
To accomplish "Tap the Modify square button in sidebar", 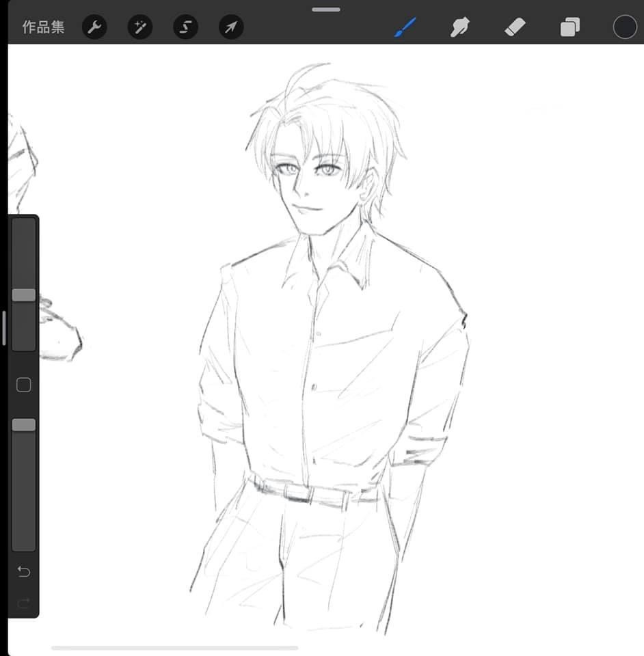I will point(24,385).
